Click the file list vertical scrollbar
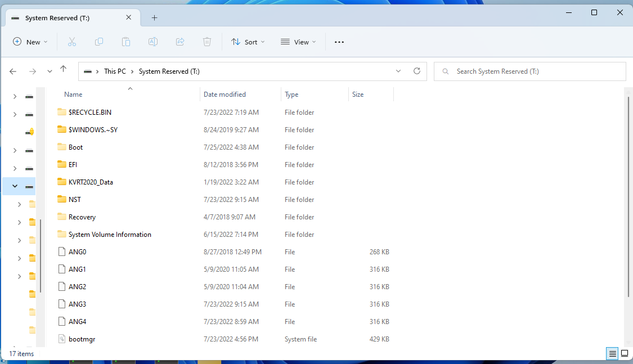 click(628, 196)
